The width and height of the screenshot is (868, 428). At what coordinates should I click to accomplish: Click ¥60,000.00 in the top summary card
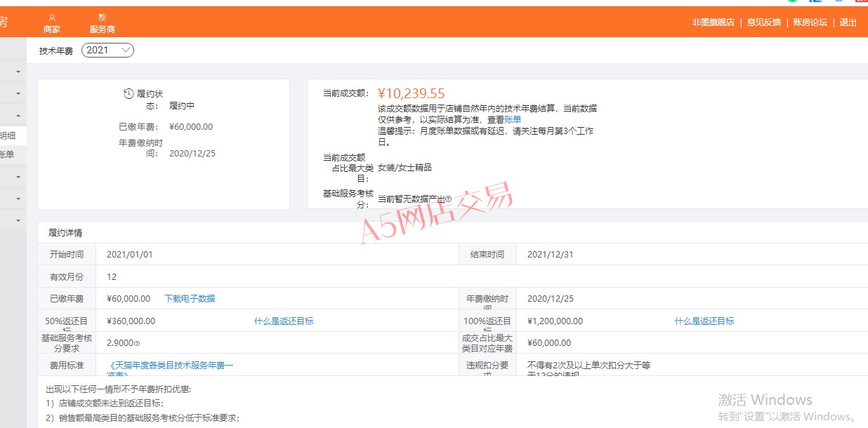[x=191, y=128]
